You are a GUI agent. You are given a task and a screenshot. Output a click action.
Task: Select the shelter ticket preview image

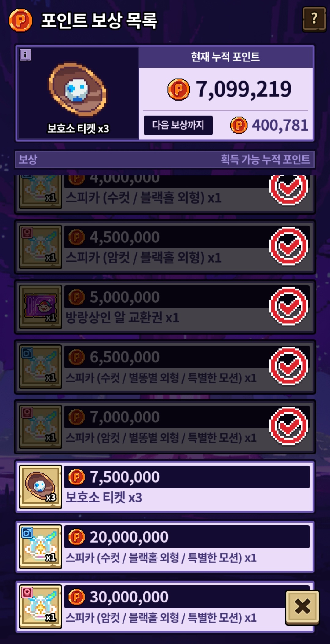tap(78, 90)
